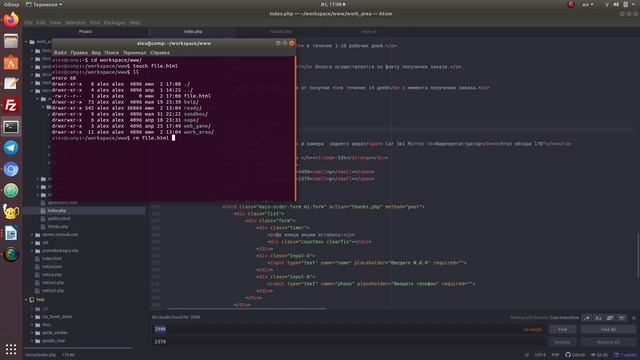The image size is (640, 360).
Task: Open Atom Packages menu
Action: point(115,22)
